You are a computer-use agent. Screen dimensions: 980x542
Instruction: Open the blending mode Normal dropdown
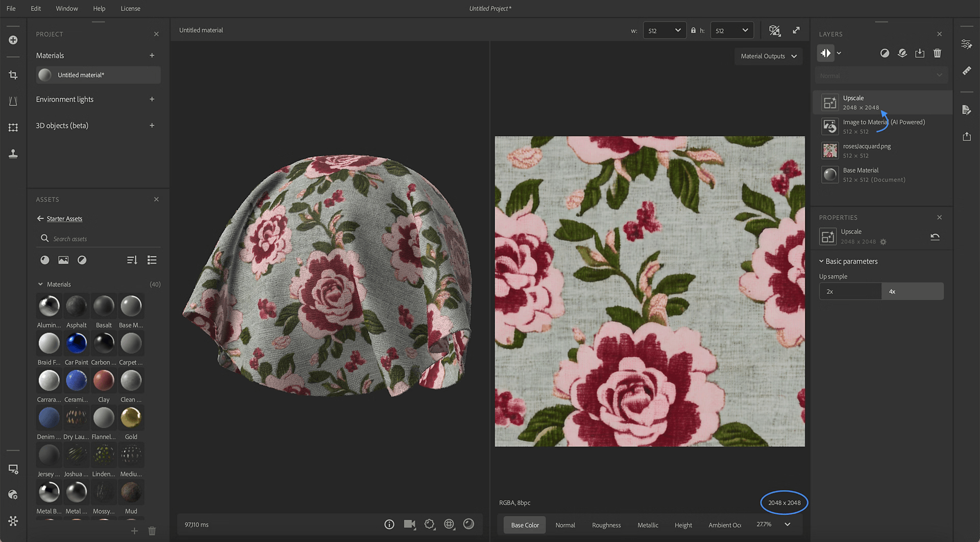point(881,75)
